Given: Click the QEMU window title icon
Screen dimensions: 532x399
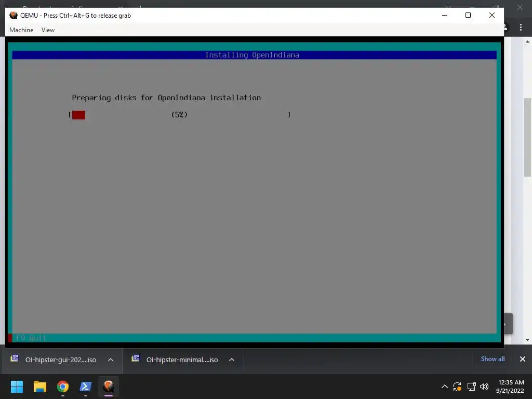Looking at the screenshot, I should coord(14,15).
